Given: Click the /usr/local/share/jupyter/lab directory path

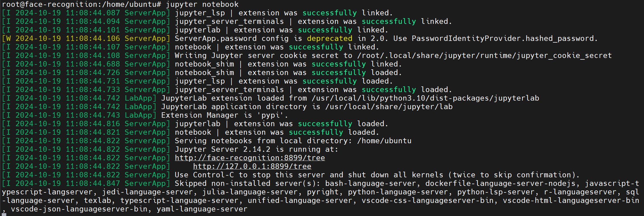Looking at the screenshot, I should click(389, 107).
